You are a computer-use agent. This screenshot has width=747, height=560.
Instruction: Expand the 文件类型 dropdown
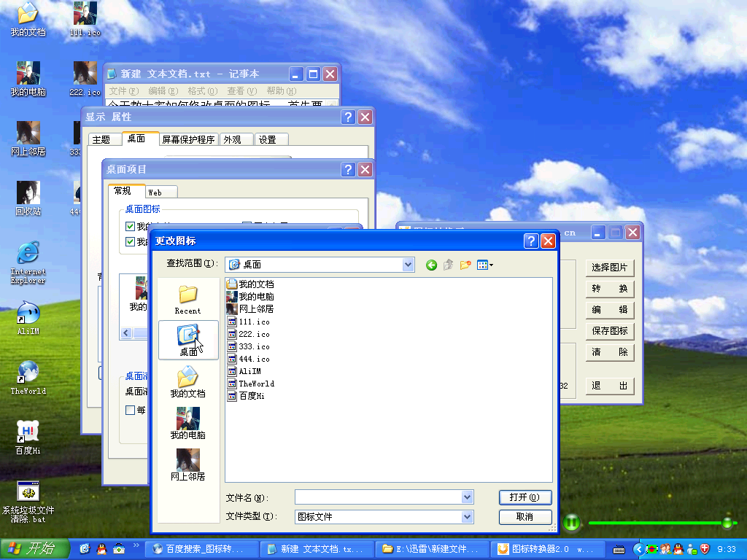(468, 517)
